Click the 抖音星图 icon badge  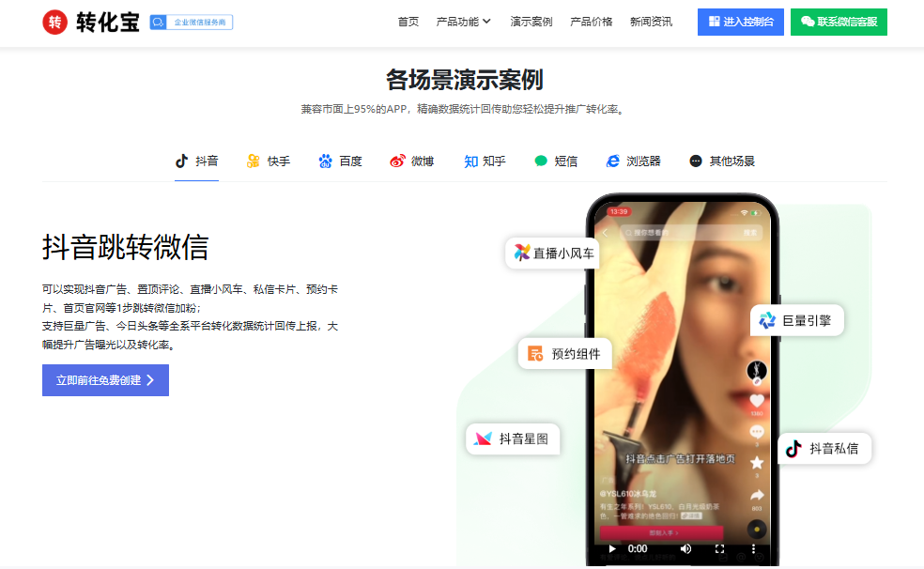point(483,438)
